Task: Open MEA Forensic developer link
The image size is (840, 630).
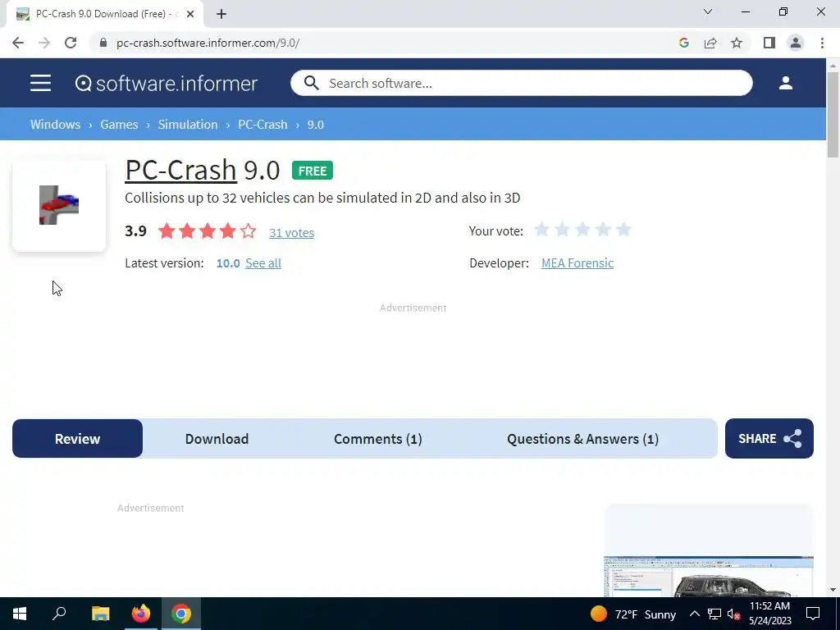Action: point(577,263)
